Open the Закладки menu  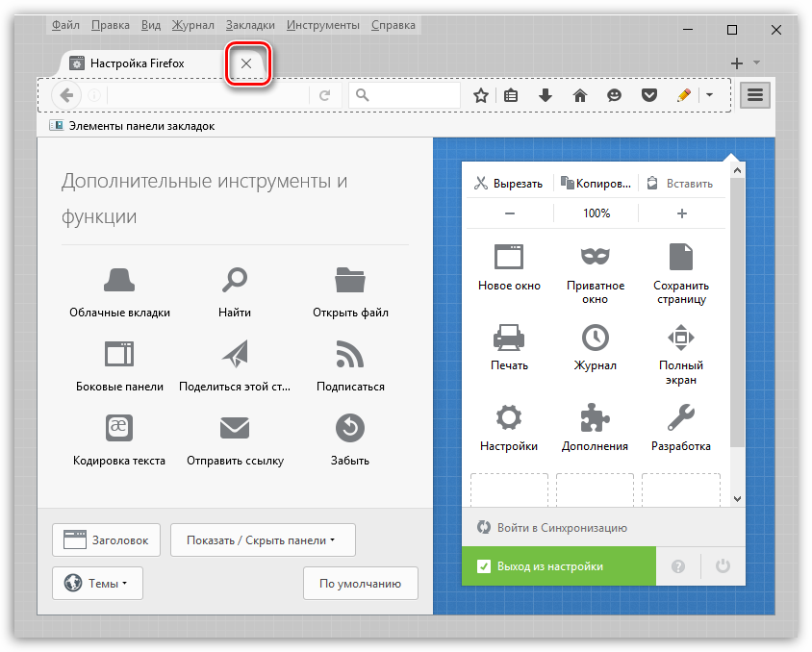coord(250,25)
